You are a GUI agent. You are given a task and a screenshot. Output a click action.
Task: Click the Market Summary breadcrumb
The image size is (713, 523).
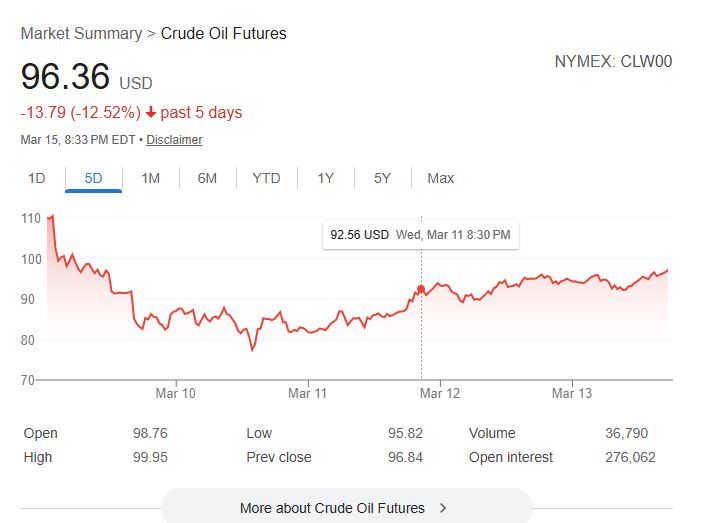(81, 34)
